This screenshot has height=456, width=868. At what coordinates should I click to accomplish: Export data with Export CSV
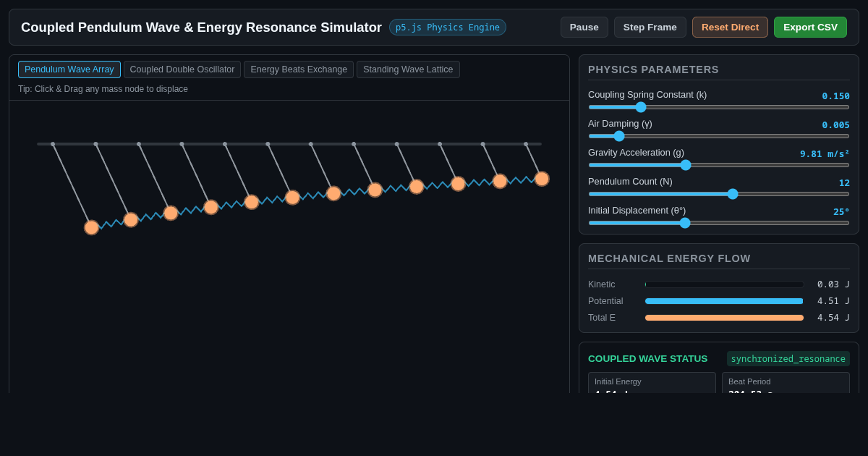point(810,28)
